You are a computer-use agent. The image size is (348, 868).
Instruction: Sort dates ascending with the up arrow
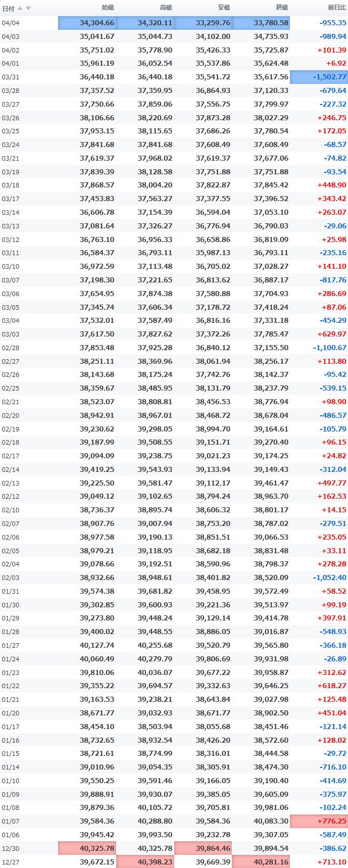coord(20,8)
